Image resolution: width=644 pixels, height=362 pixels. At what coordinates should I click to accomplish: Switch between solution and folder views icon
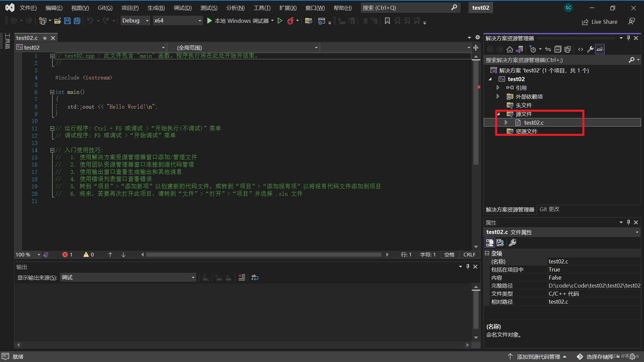pyautogui.click(x=519, y=49)
